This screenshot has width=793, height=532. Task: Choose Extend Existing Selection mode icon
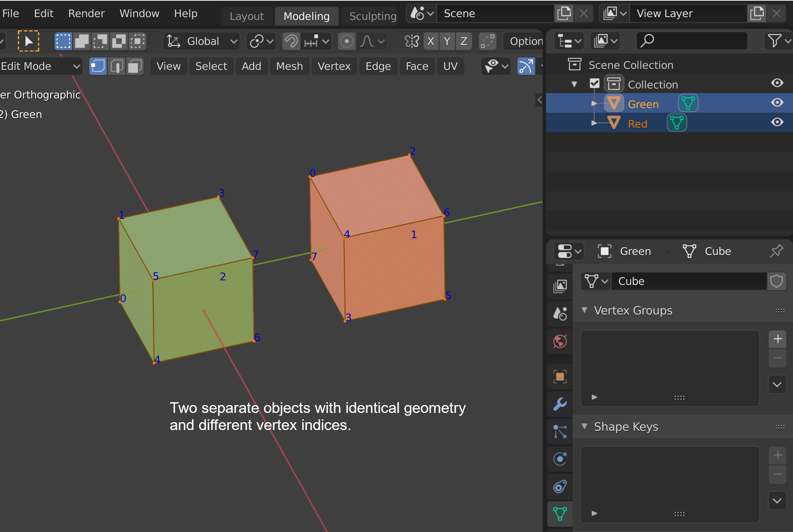[82, 41]
